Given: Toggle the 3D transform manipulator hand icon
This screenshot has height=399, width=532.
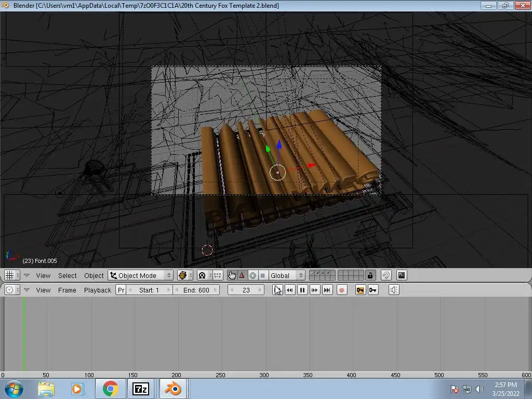Looking at the screenshot, I should (232, 275).
